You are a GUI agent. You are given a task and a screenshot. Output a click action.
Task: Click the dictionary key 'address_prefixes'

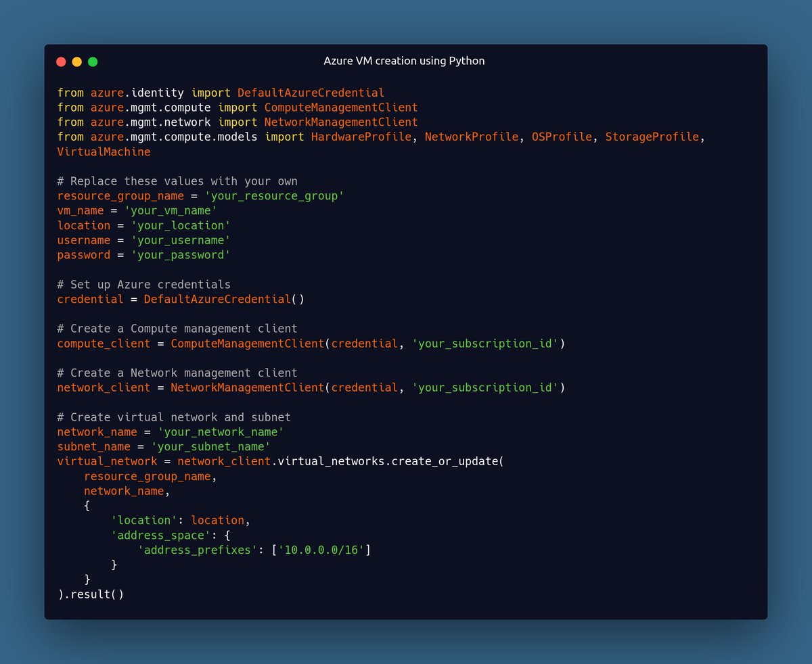point(198,550)
